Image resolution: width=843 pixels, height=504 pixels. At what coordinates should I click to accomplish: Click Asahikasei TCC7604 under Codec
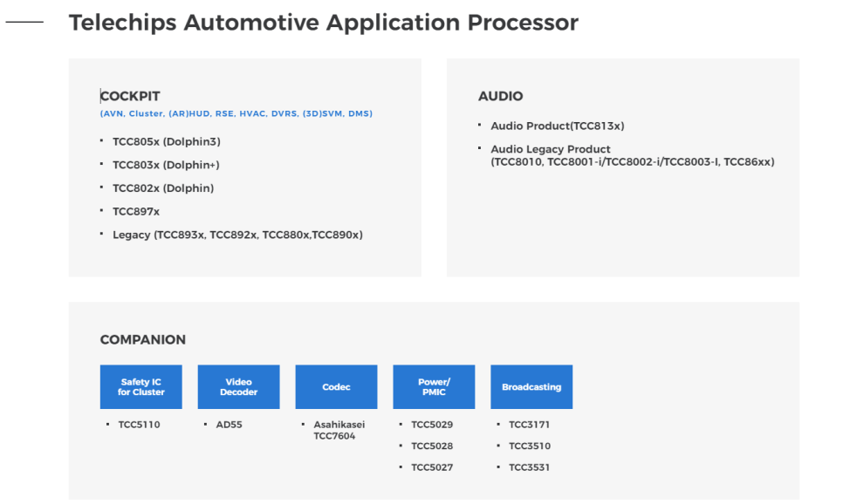pos(339,430)
